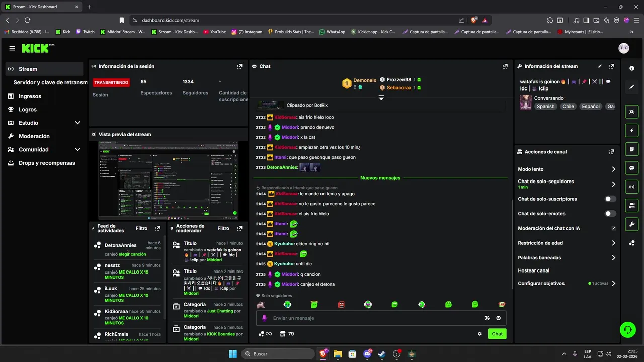
Task: Open the user profile avatar
Action: coord(624,48)
